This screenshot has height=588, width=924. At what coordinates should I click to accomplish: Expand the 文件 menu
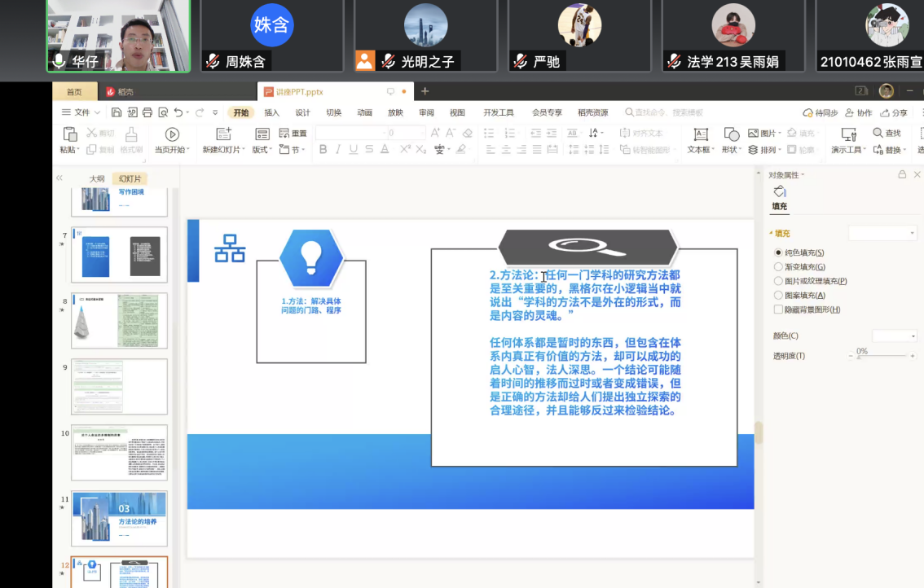pyautogui.click(x=81, y=112)
